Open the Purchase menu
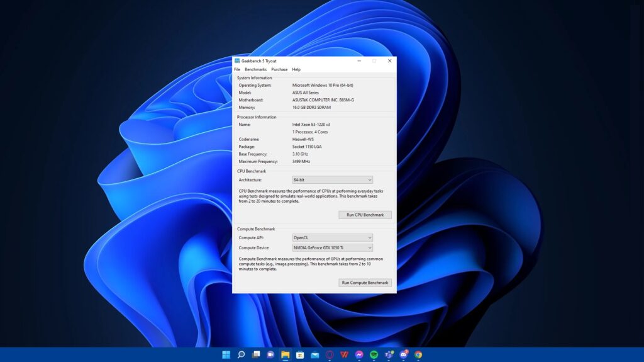This screenshot has height=362, width=644. [x=279, y=69]
